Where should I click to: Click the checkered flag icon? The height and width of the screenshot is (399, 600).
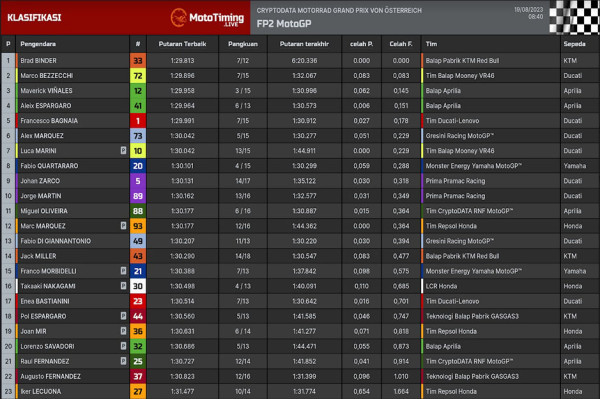tap(574, 17)
